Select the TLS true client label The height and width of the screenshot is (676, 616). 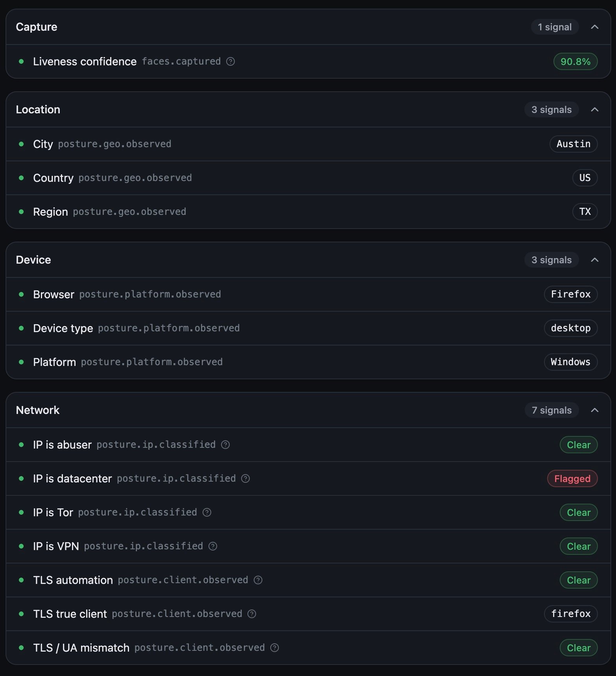pyautogui.click(x=70, y=614)
